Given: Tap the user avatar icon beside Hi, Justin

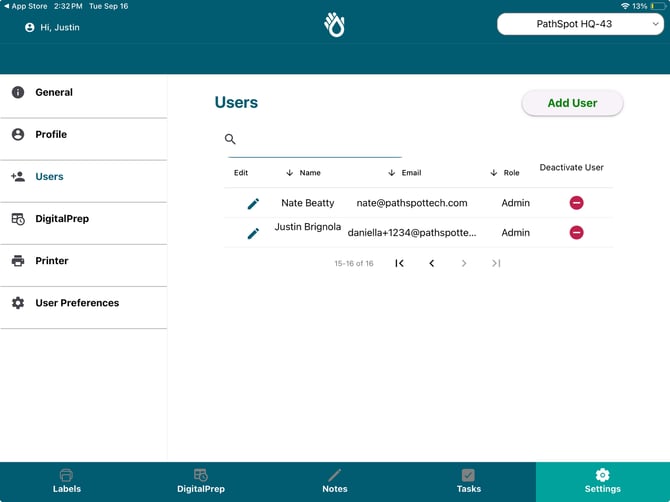Looking at the screenshot, I should coord(30,28).
